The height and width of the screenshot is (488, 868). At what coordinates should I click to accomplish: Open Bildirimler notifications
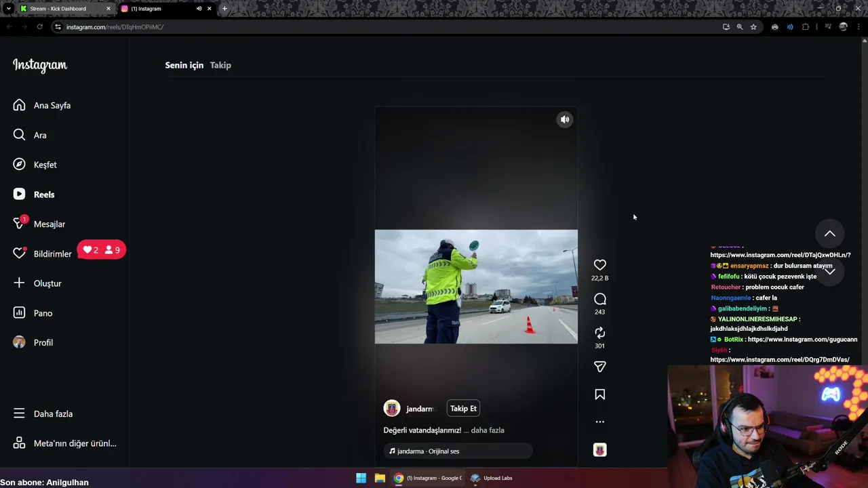coord(43,253)
